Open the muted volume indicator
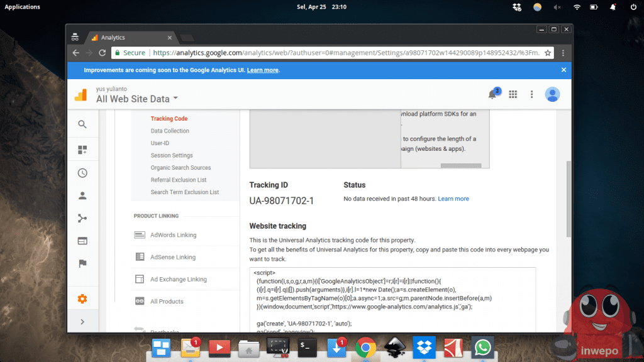Image resolution: width=644 pixels, height=362 pixels. pos(557,7)
